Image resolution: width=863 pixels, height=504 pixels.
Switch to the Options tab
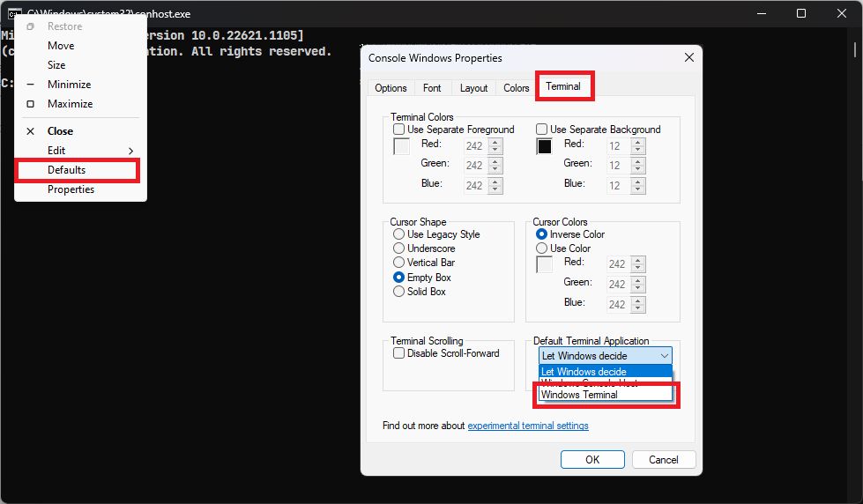[391, 87]
